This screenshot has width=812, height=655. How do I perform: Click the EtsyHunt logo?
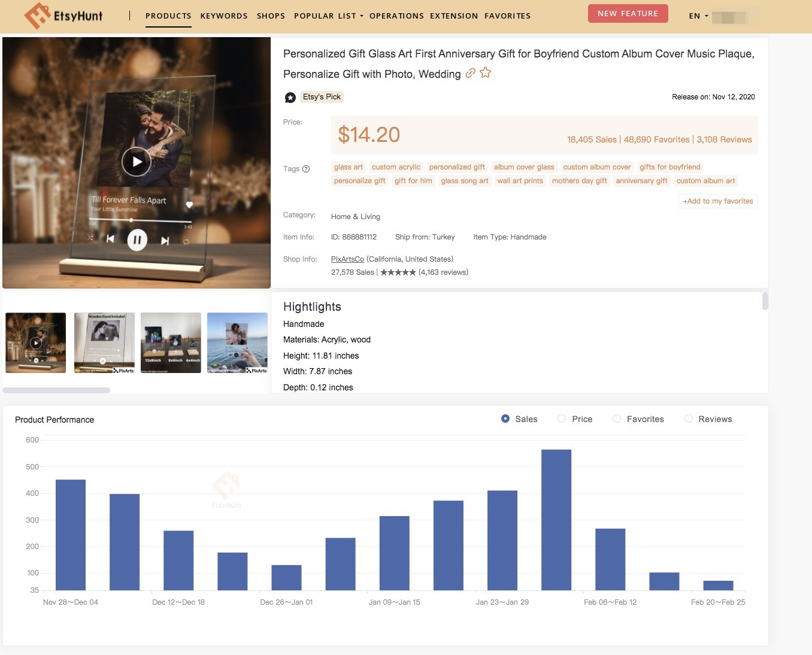click(x=63, y=16)
